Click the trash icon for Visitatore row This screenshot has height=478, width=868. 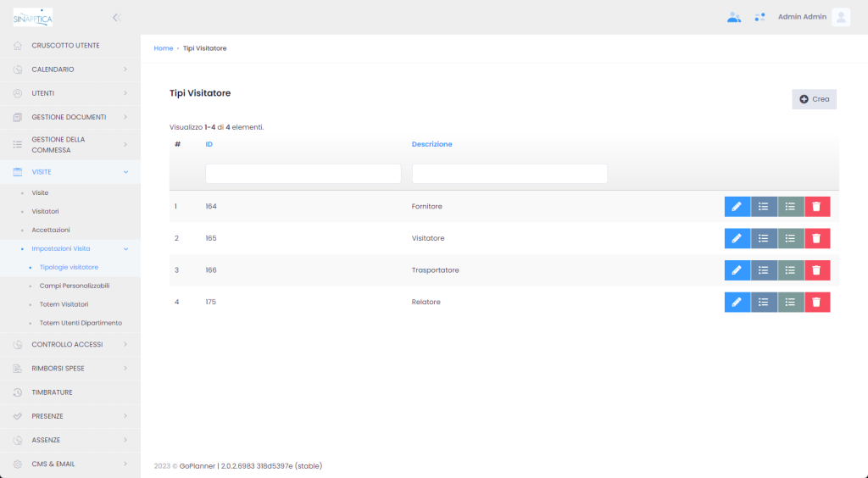[817, 238]
